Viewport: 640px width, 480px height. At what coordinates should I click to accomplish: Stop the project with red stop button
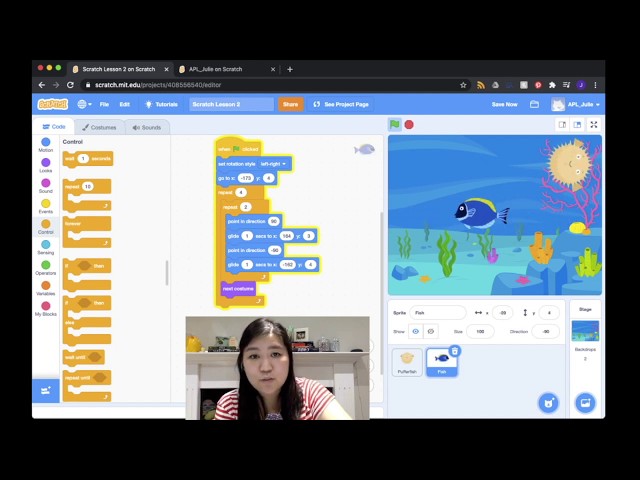409,125
